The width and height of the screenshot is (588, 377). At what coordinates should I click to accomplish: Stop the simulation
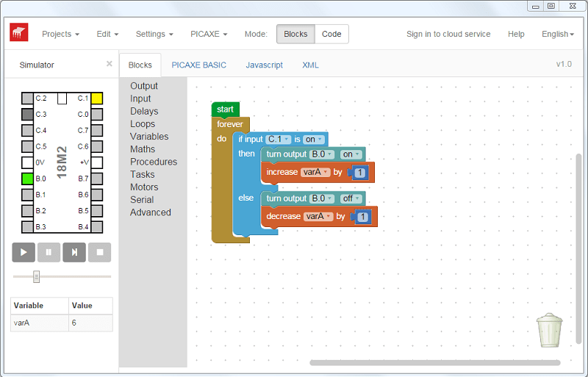coord(100,252)
